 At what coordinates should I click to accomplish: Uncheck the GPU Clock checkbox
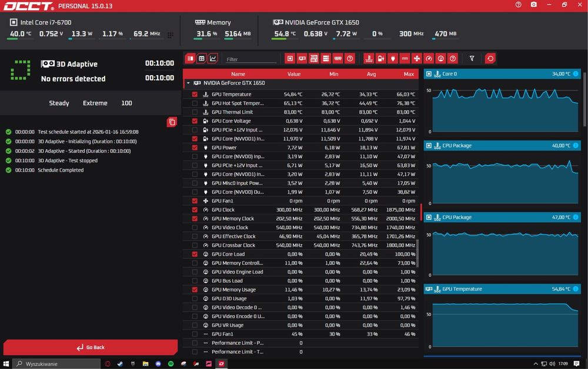(x=195, y=210)
